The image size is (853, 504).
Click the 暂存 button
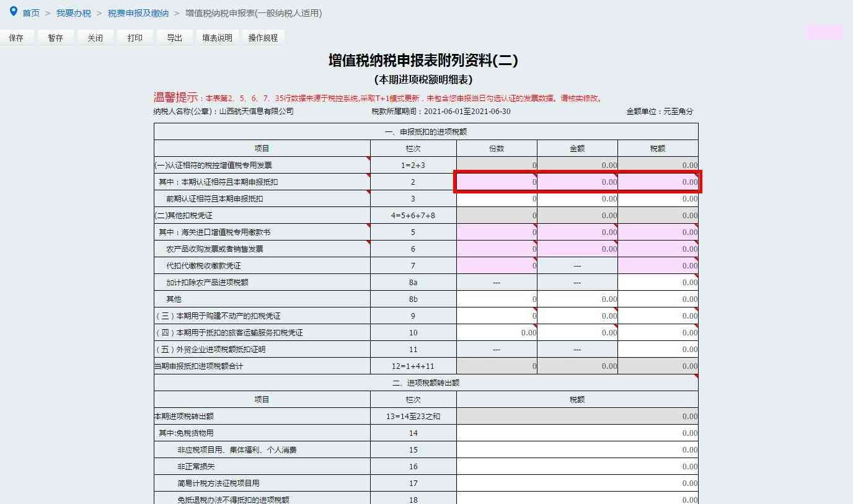point(55,38)
